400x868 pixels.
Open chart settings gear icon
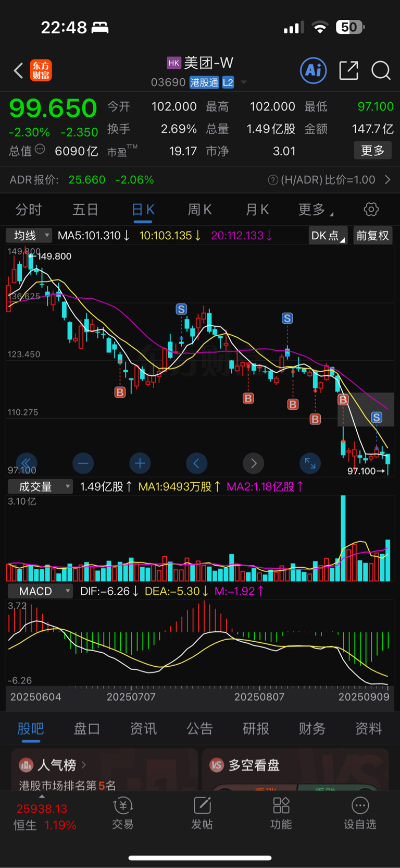(371, 210)
